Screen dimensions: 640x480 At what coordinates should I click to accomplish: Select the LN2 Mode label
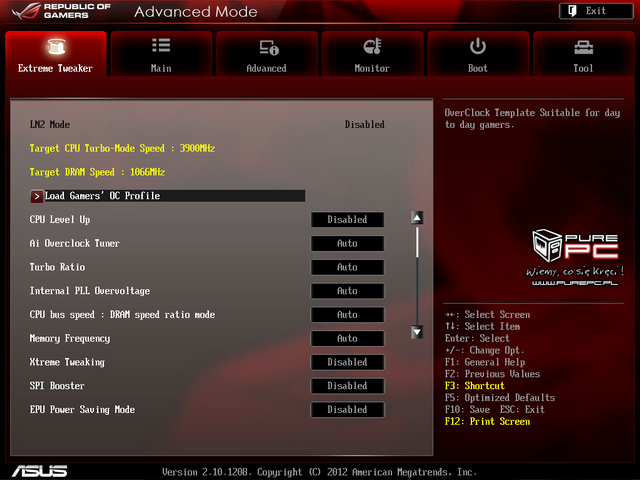click(49, 124)
